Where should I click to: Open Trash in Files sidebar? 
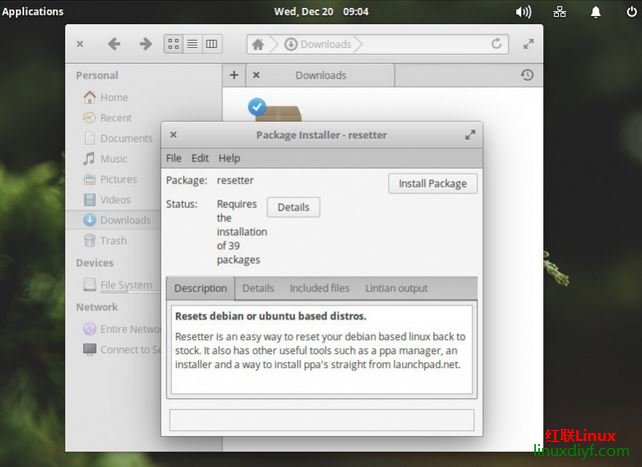pos(113,241)
